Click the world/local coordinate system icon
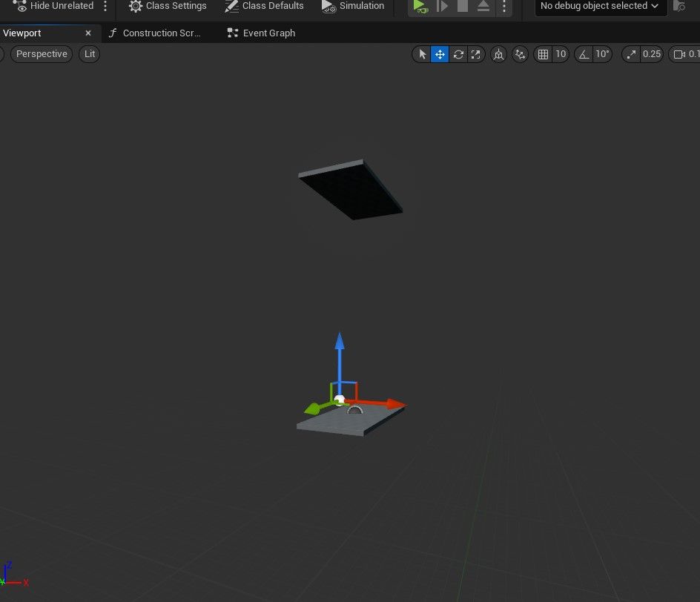This screenshot has width=700, height=602. pos(499,54)
